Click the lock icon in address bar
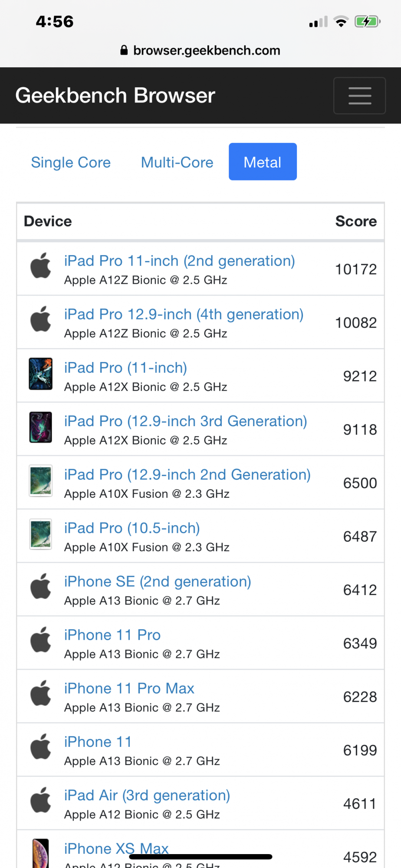The height and width of the screenshot is (868, 401). (124, 50)
